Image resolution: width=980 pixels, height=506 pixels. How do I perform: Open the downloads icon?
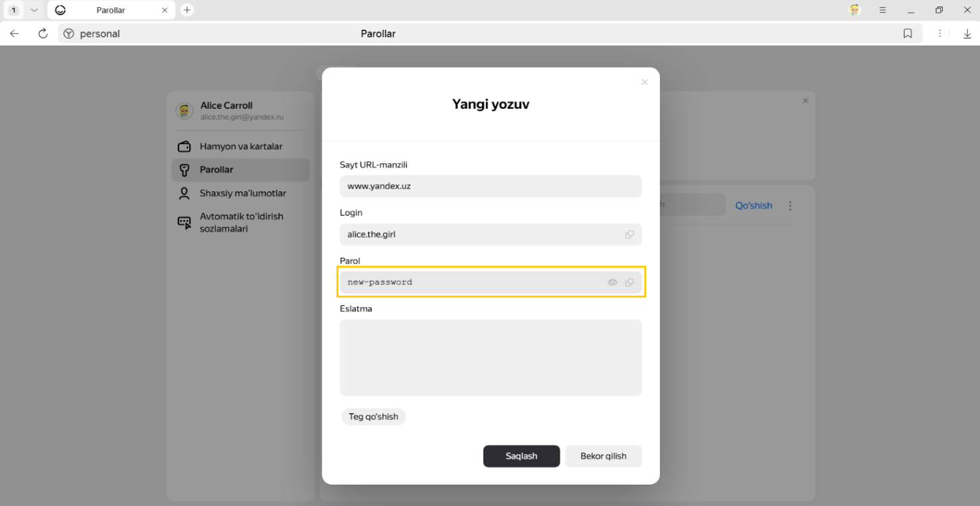tap(967, 34)
